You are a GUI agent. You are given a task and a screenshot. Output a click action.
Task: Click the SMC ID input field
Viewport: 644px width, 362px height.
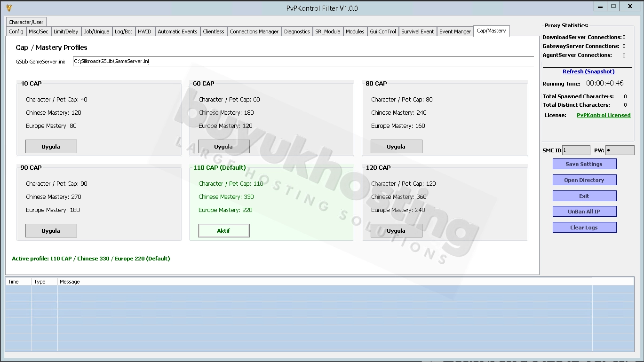click(576, 150)
